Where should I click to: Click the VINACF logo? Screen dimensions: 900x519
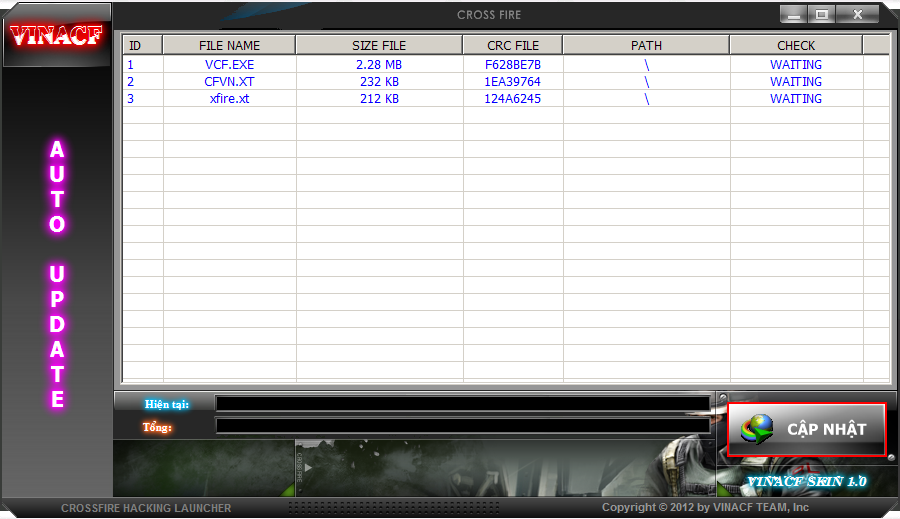[56, 36]
